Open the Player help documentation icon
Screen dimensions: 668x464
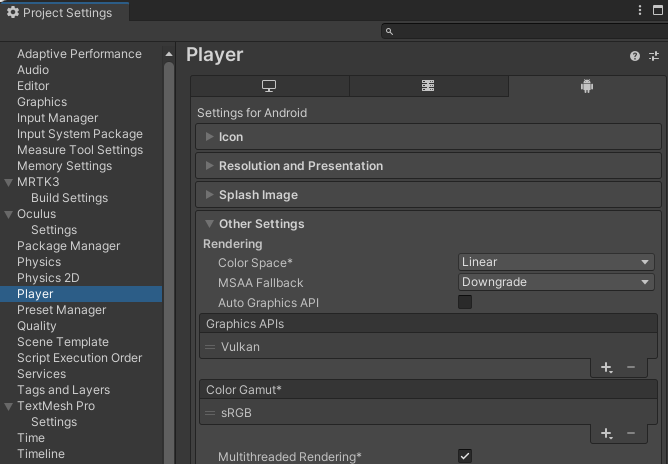[x=634, y=56]
